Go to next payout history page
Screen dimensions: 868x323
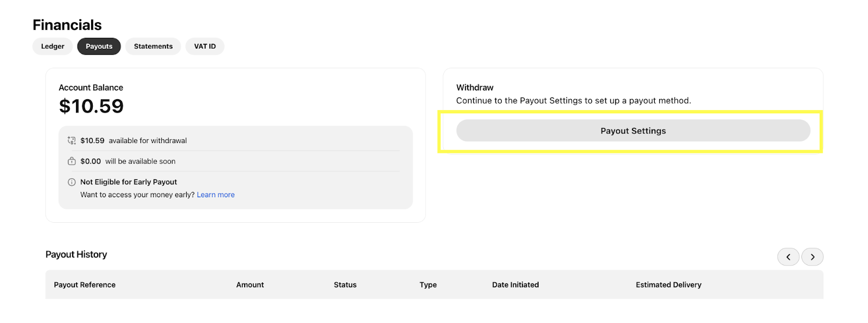(x=812, y=257)
